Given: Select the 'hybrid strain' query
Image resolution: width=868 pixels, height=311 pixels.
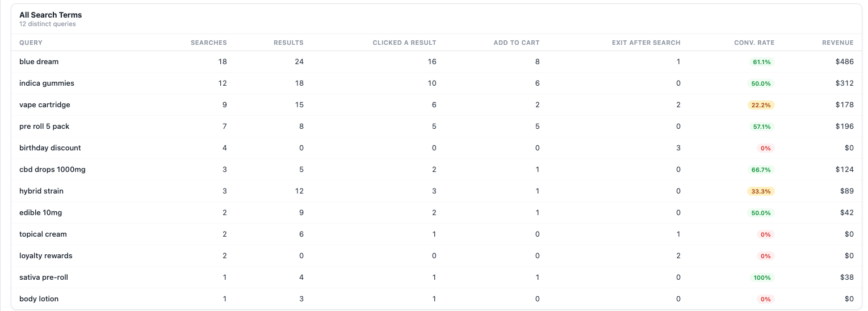Looking at the screenshot, I should 41,191.
